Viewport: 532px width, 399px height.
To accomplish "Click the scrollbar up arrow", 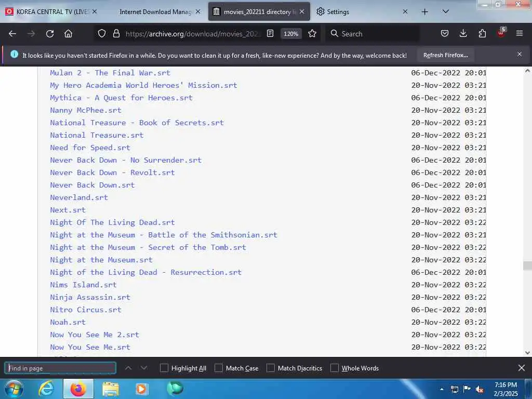I will coord(527,71).
